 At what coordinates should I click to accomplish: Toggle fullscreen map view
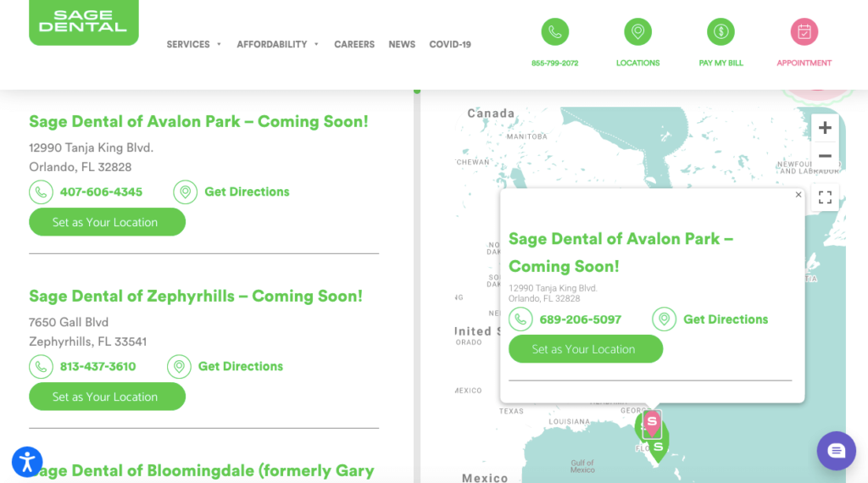pyautogui.click(x=825, y=197)
